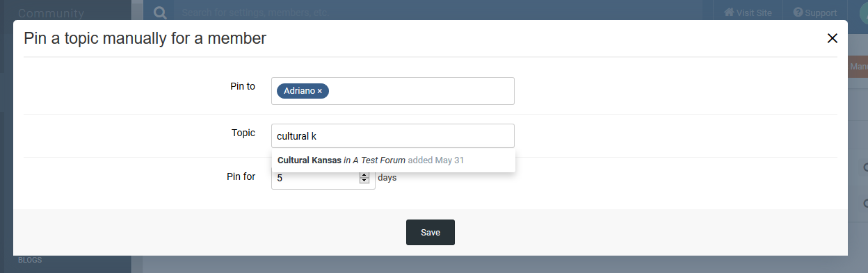Screen dimensions: 868x273
Task: Open the green user avatar menu
Action: coord(861,14)
